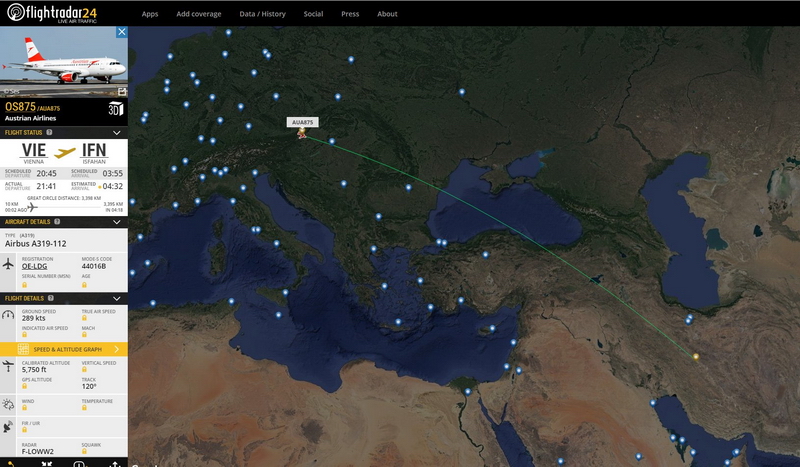Click the lock under Temperature
The image size is (800, 467).
click(x=84, y=408)
